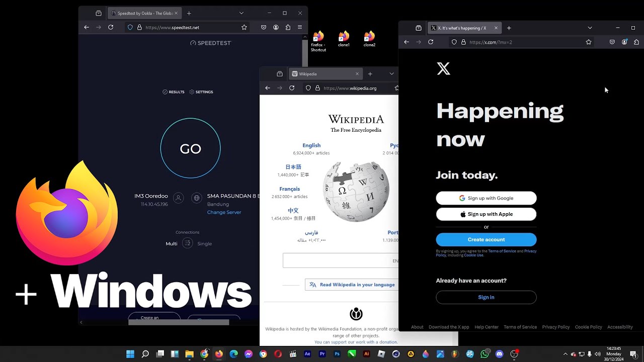Select Multi connections option in Speedtest
This screenshot has height=362, width=644.
(172, 243)
